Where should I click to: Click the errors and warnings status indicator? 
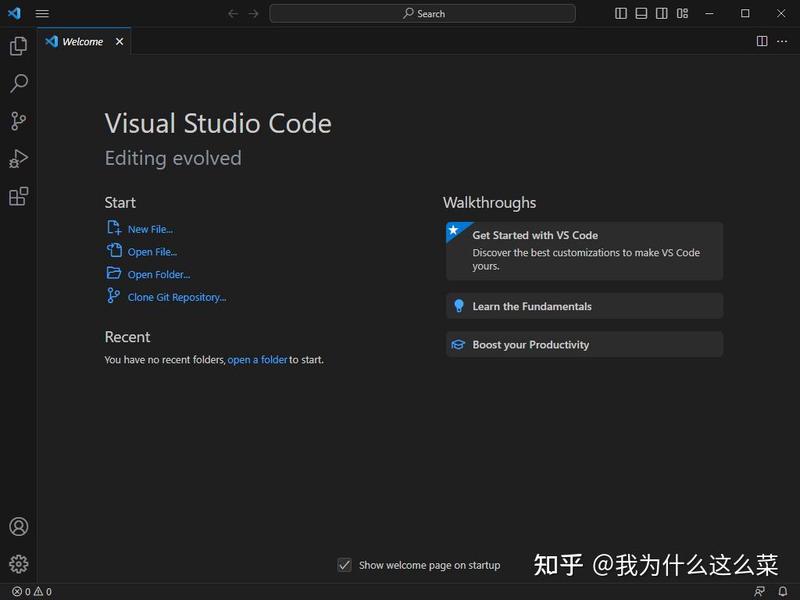[x=32, y=591]
